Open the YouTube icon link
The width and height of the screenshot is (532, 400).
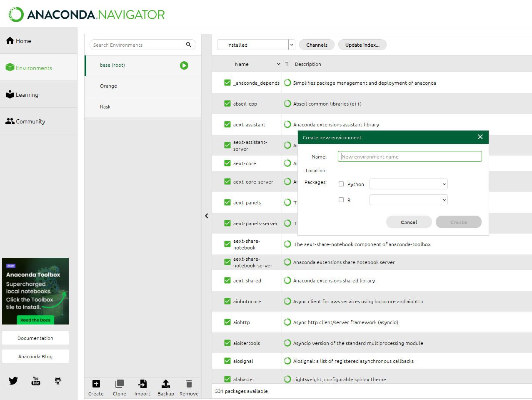coord(36,380)
